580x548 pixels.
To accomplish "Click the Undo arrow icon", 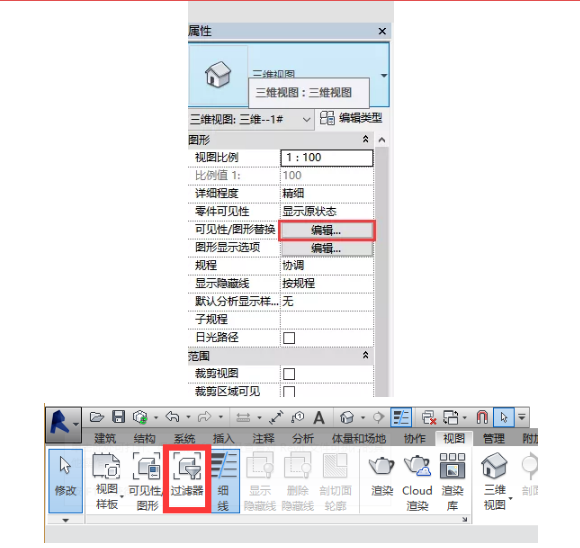I will coord(172,417).
